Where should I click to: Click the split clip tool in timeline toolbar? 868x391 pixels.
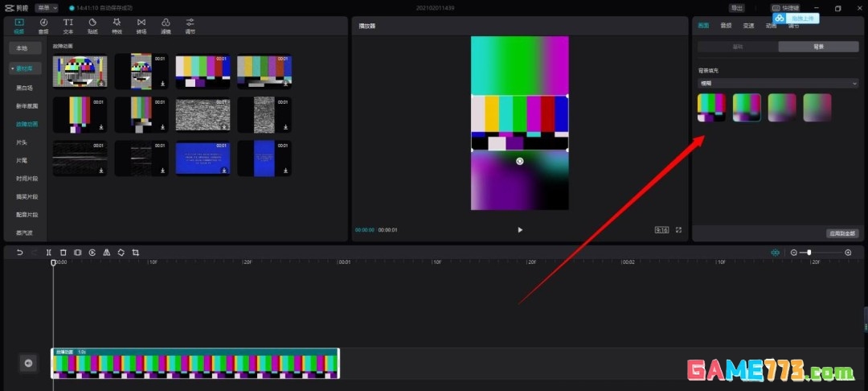pyautogui.click(x=49, y=253)
